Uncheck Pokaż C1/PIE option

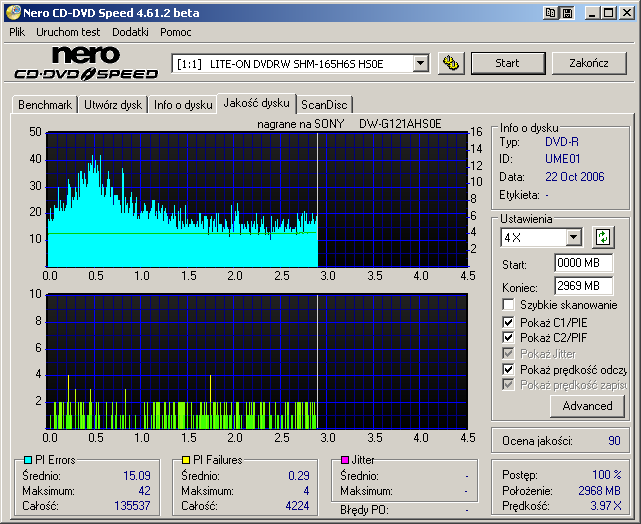[x=508, y=322]
